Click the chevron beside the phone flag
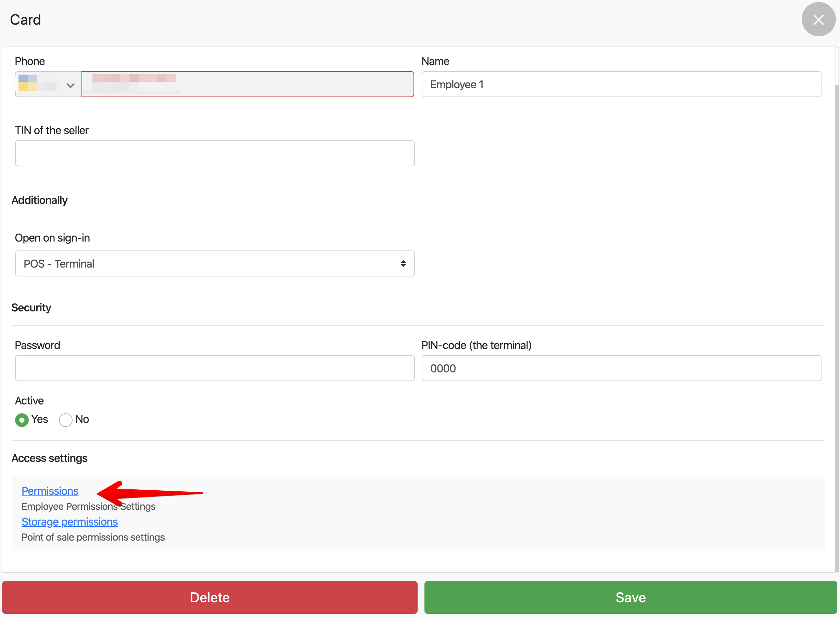This screenshot has height=620, width=840. (x=70, y=86)
